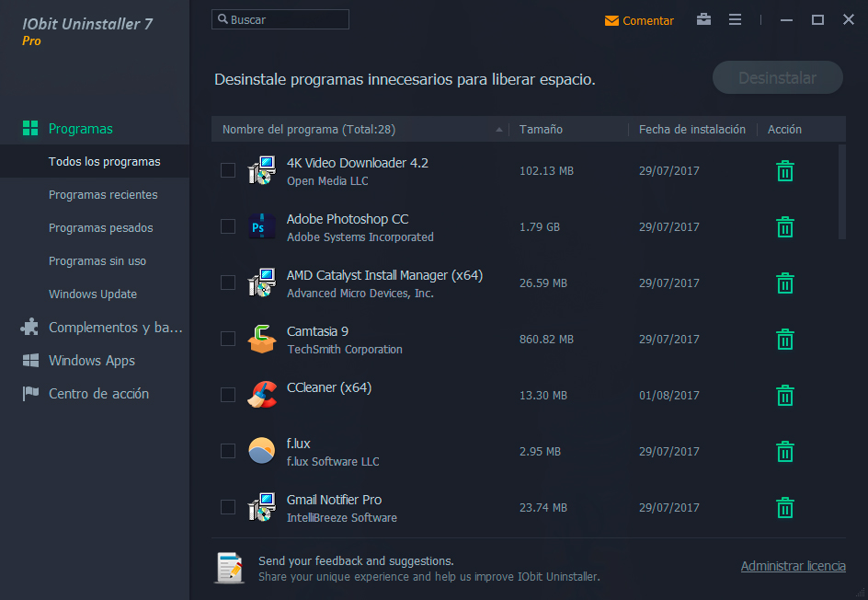Viewport: 868px width, 600px height.
Task: Click the 102.13 MB size value
Action: [546, 170]
